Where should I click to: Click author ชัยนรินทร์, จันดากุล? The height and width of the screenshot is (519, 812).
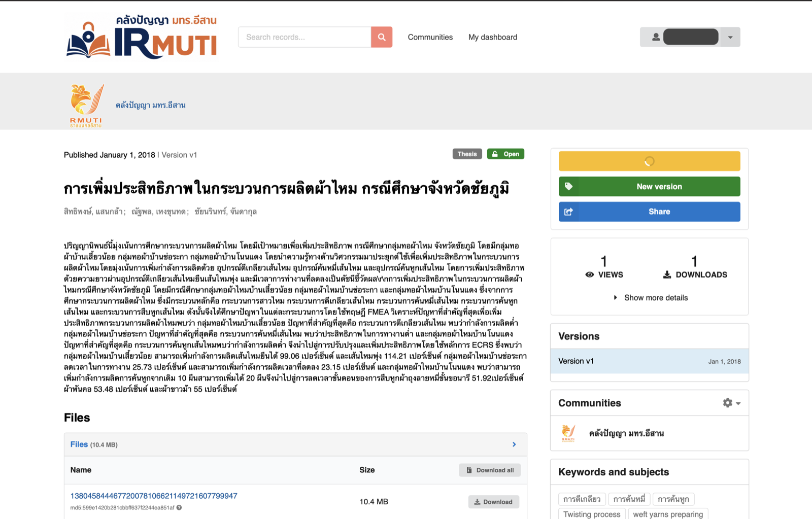226,212
